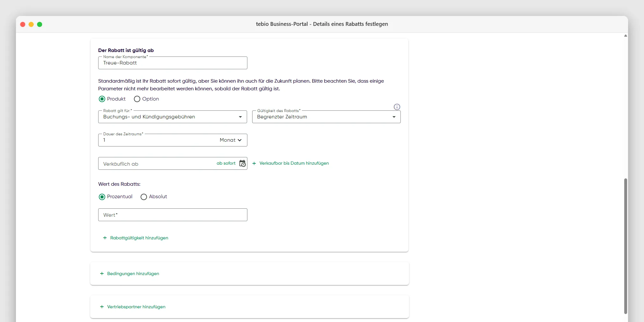
Task: Click Rabattgültigkeit hinzufügen
Action: pyautogui.click(x=139, y=238)
